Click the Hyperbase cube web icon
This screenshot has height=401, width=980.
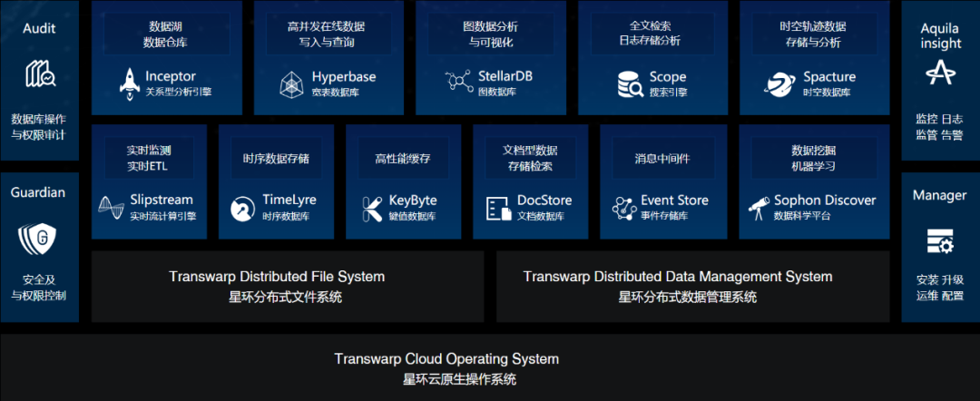290,84
